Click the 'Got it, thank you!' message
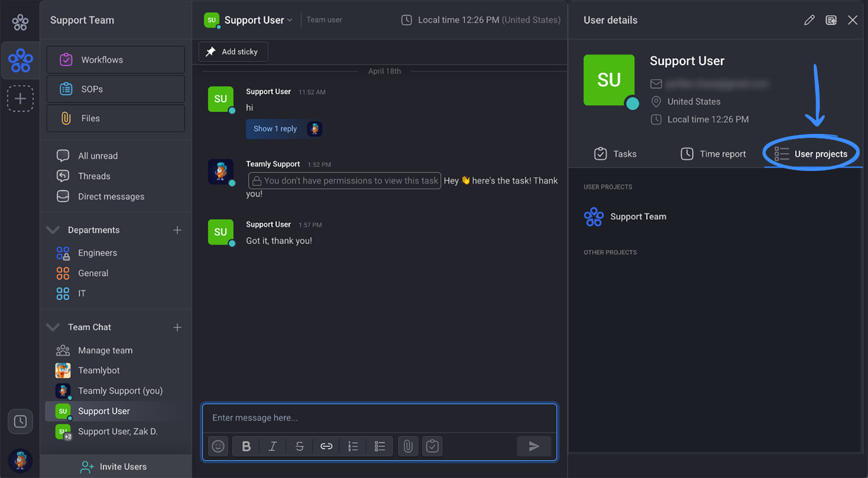The image size is (868, 478). point(279,241)
